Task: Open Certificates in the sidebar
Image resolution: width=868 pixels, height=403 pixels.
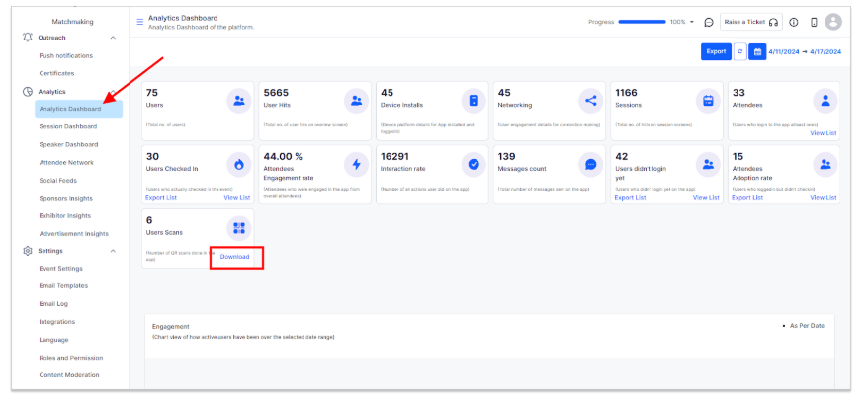Action: pos(56,73)
